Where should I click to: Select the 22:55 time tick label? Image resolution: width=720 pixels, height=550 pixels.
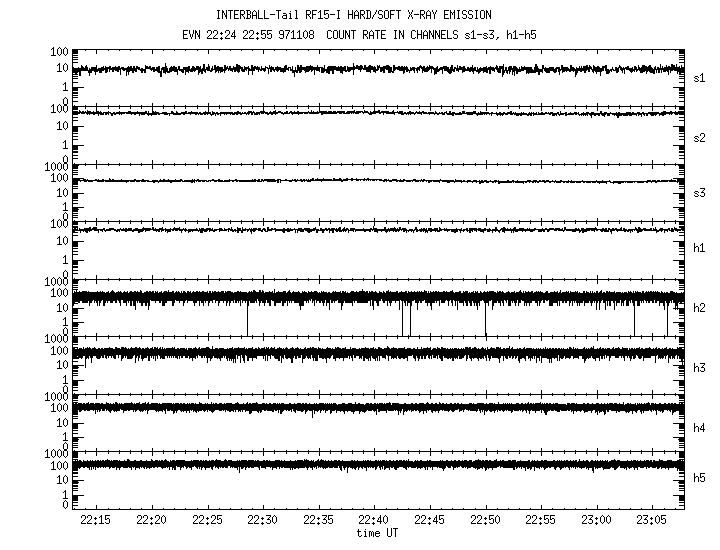(541, 521)
